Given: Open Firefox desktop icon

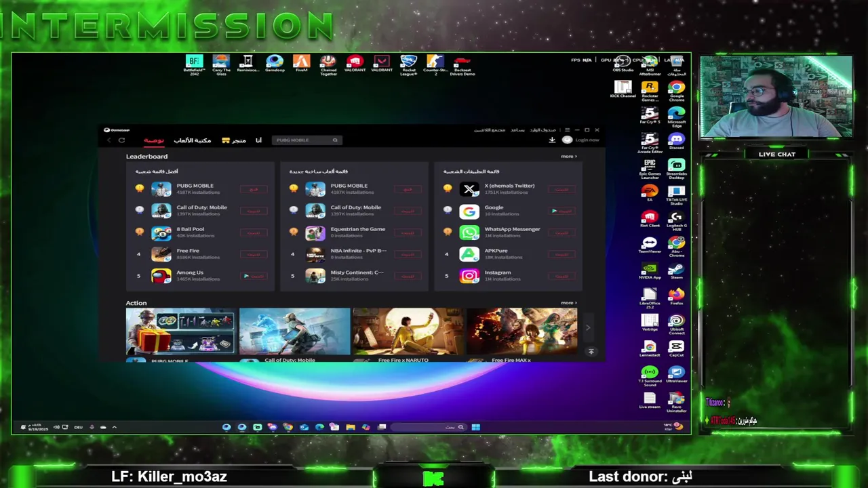Looking at the screenshot, I should (x=676, y=298).
